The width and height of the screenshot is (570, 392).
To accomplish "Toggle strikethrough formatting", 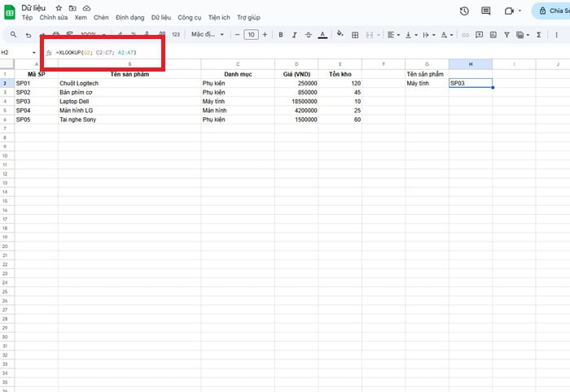I will pyautogui.click(x=309, y=34).
